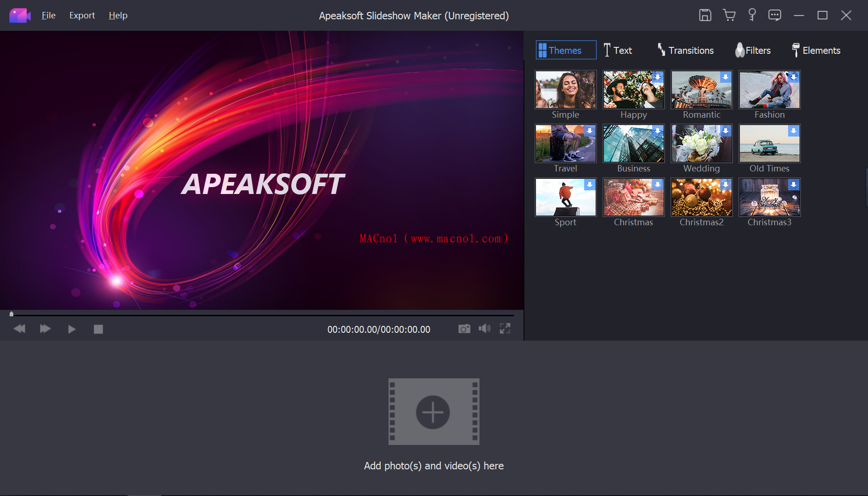Open the purchase shopping cart icon

point(729,15)
